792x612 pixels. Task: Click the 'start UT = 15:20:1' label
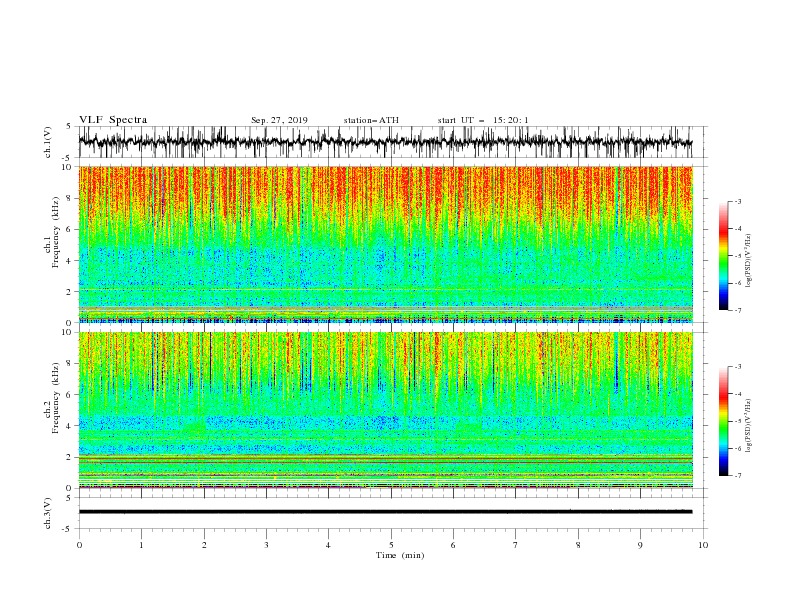point(483,120)
